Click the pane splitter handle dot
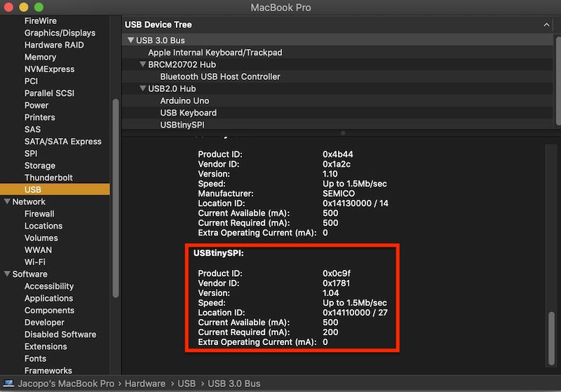561x392 pixels. point(343,133)
